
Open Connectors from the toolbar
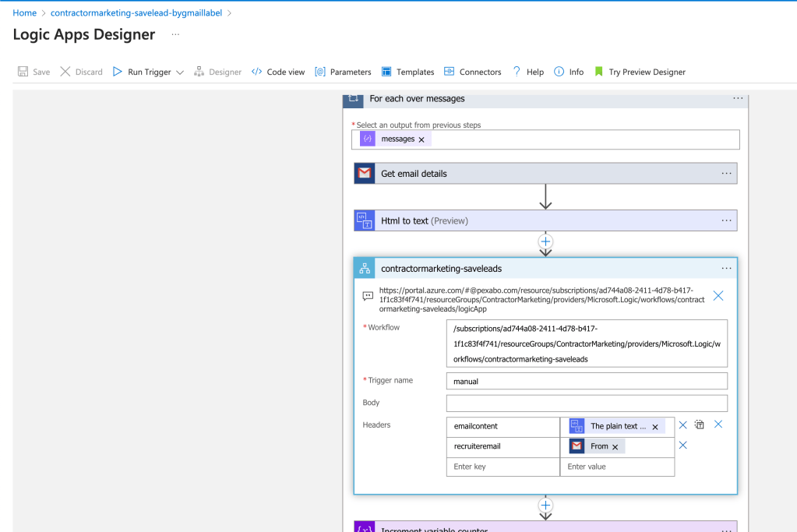473,72
